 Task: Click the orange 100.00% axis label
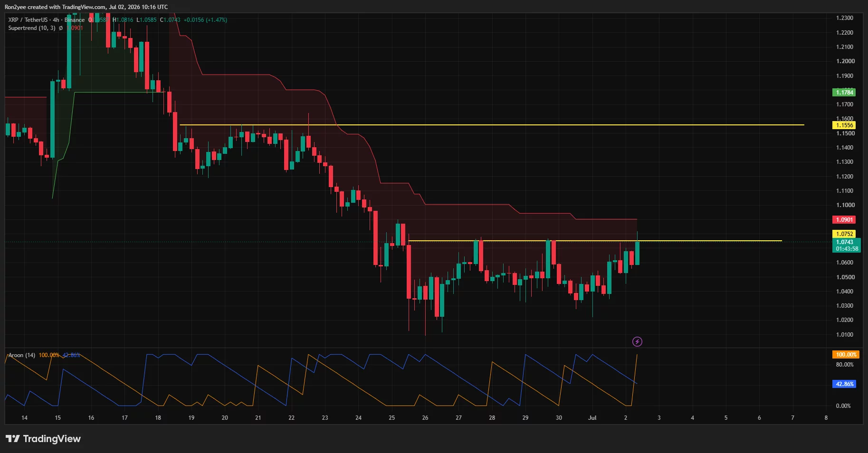pos(846,355)
